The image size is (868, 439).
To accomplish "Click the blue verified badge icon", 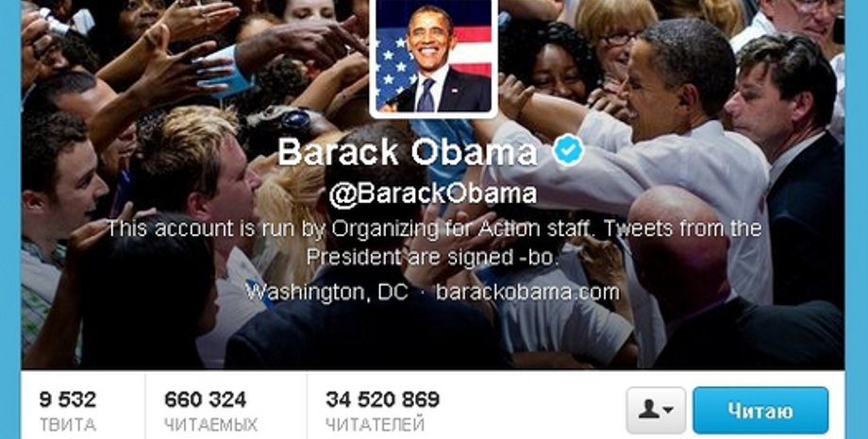I will tap(569, 150).
